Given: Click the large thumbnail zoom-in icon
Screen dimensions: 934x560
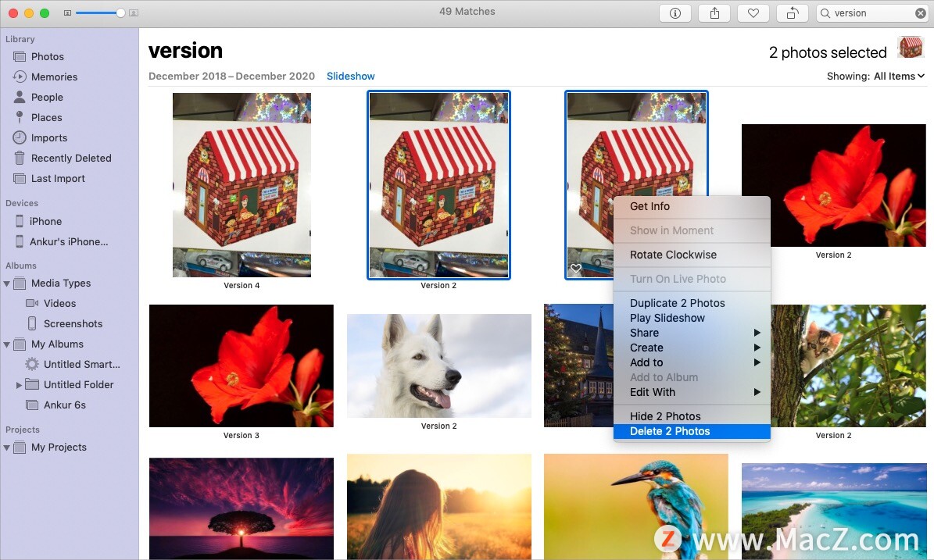Looking at the screenshot, I should coord(134,12).
